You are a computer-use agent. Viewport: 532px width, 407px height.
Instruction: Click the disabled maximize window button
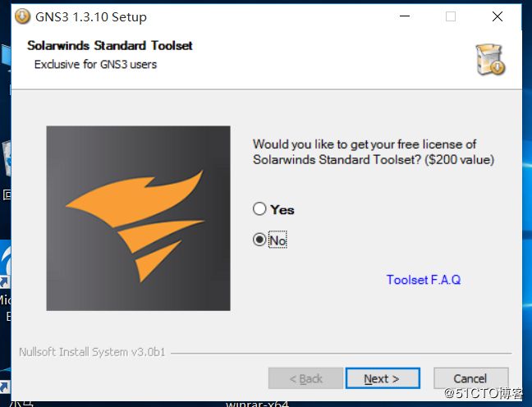451,16
